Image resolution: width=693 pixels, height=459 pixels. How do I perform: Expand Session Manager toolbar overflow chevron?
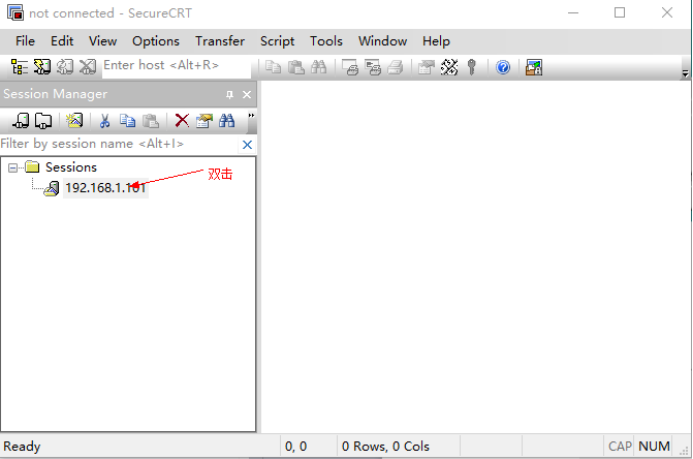tap(251, 116)
